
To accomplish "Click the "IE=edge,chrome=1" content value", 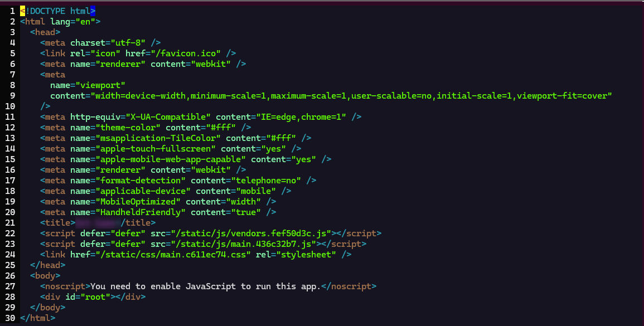I will tap(302, 117).
